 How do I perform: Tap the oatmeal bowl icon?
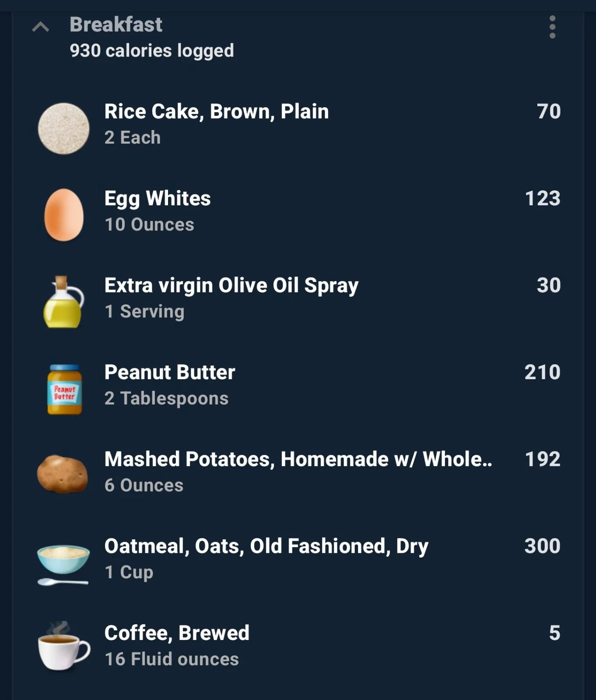63,564
